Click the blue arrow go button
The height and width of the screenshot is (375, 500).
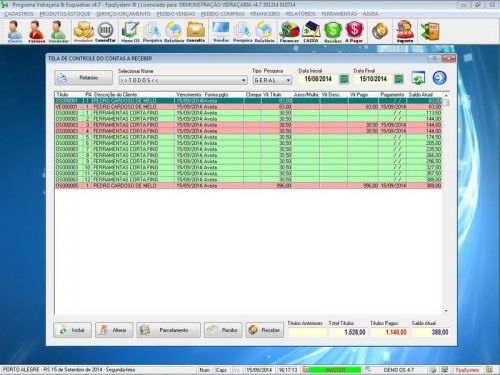click(x=439, y=78)
